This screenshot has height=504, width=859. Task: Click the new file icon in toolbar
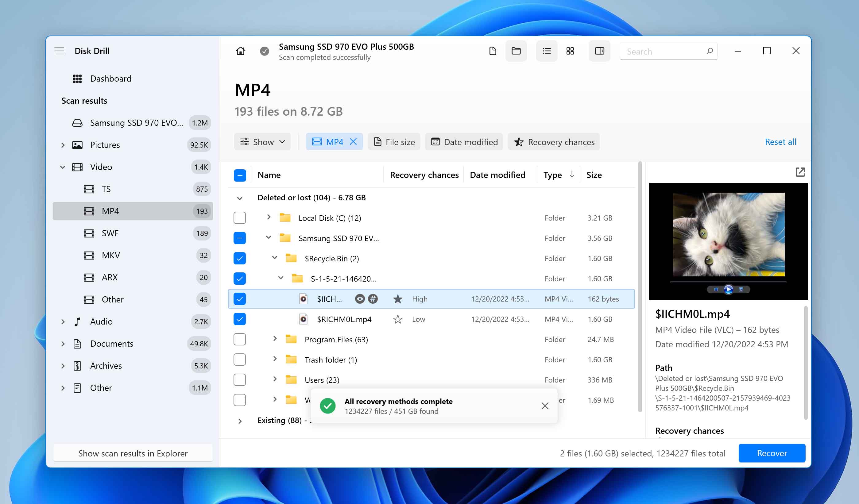493,51
